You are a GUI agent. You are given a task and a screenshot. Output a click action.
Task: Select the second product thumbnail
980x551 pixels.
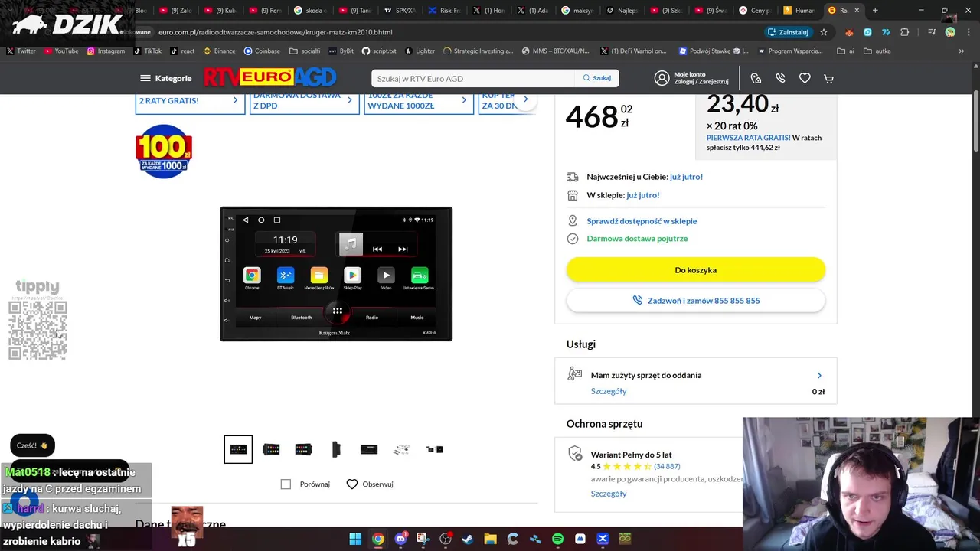(271, 449)
